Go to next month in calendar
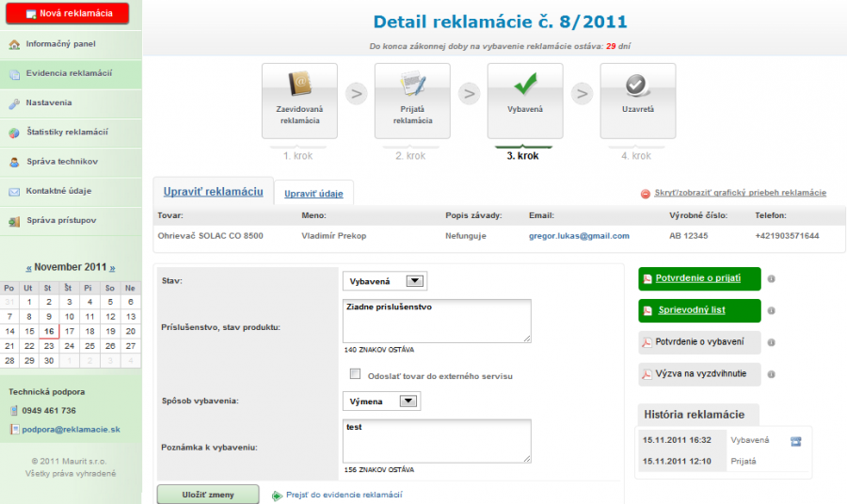 112,268
